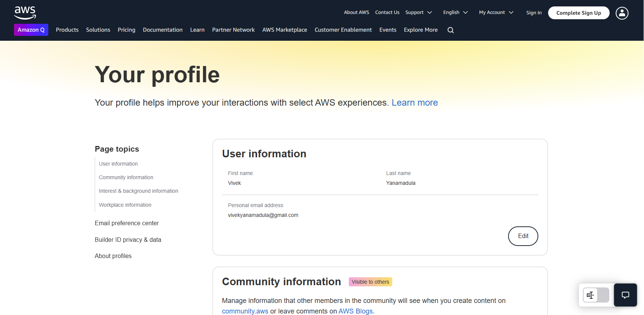Open the AWS Blogs link

pos(356,311)
